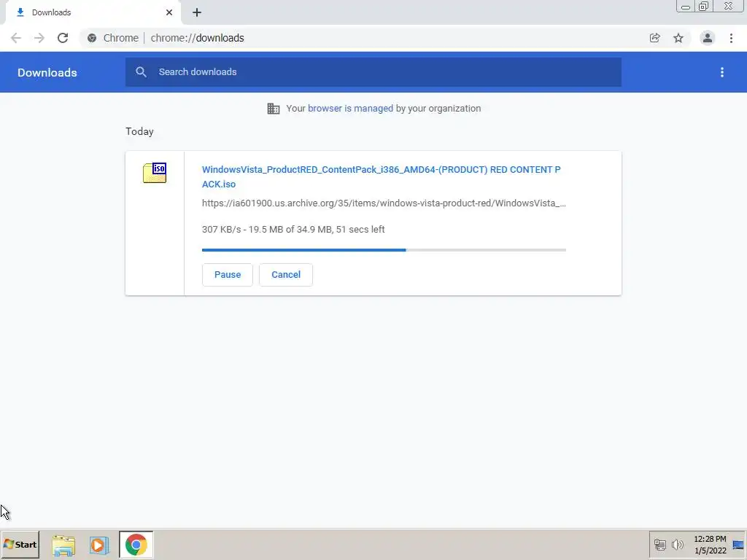Click the download speed status text
The width and height of the screenshot is (747, 560).
293,230
